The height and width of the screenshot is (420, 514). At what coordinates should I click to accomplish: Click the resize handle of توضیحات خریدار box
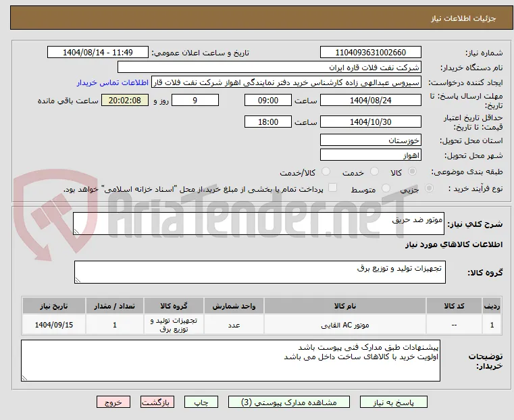[x=24, y=378]
